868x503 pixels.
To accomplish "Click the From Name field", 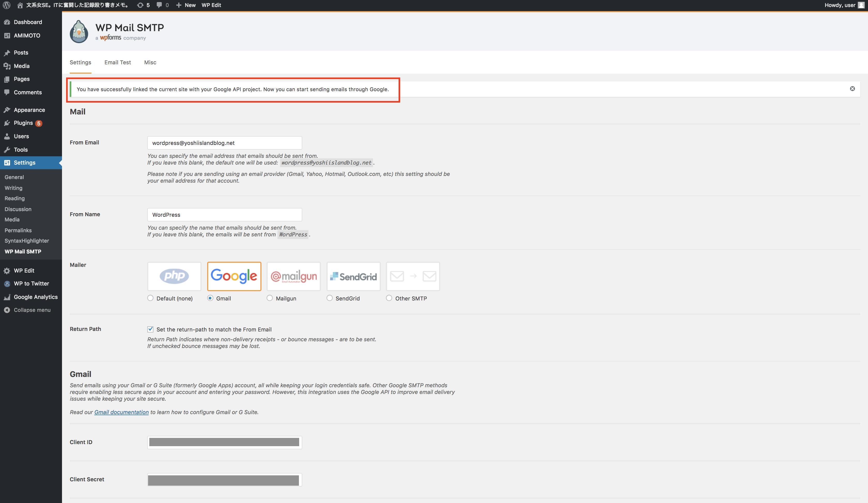I will [x=224, y=215].
